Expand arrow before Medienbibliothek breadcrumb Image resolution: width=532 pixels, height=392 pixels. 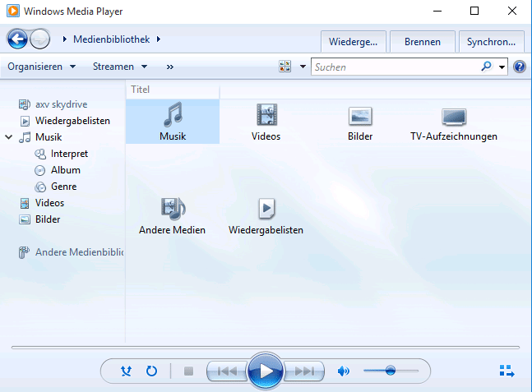[x=65, y=39]
